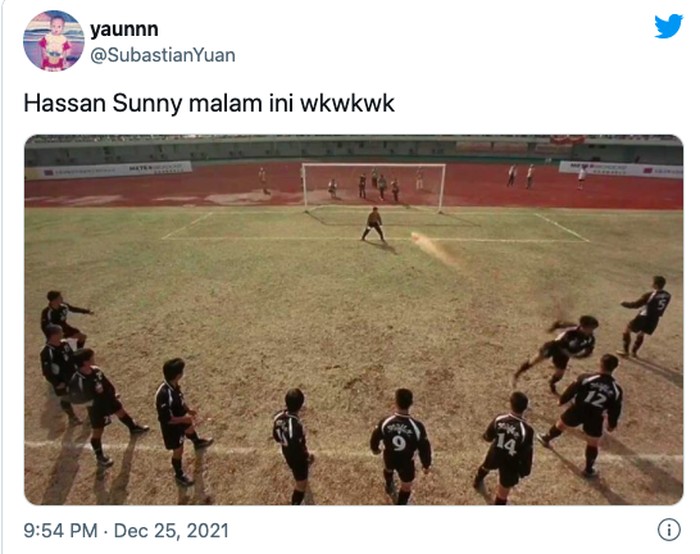Viewport: 700px width, 554px height.
Task: Click the left stadium advertising banner
Action: click(x=108, y=170)
